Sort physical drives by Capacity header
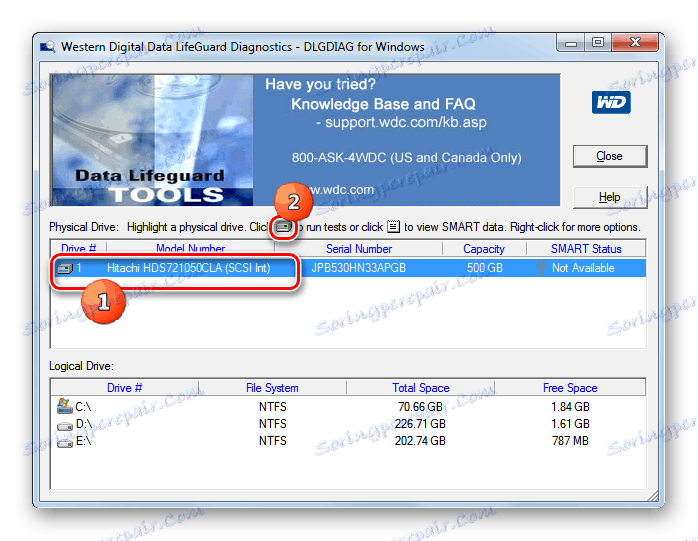The height and width of the screenshot is (541, 698). [484, 248]
